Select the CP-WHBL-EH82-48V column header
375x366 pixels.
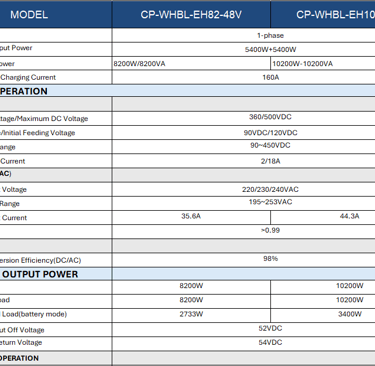point(191,15)
